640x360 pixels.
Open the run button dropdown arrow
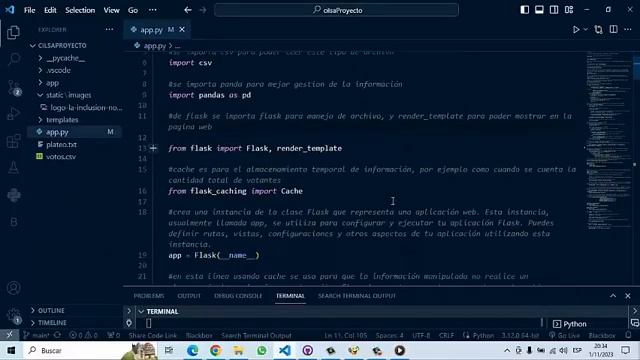coord(585,30)
